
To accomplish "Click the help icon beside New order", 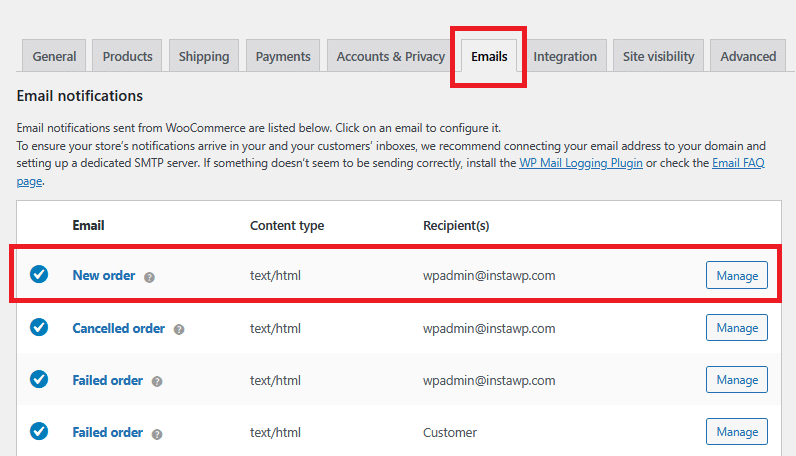I will [x=149, y=276].
